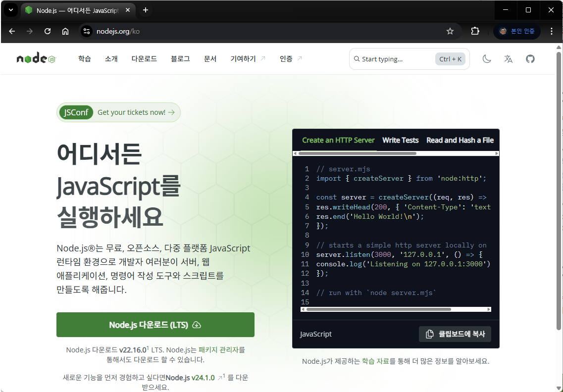The width and height of the screenshot is (563, 392).
Task: Switch to Read and Hash a File tab
Action: [x=460, y=141]
